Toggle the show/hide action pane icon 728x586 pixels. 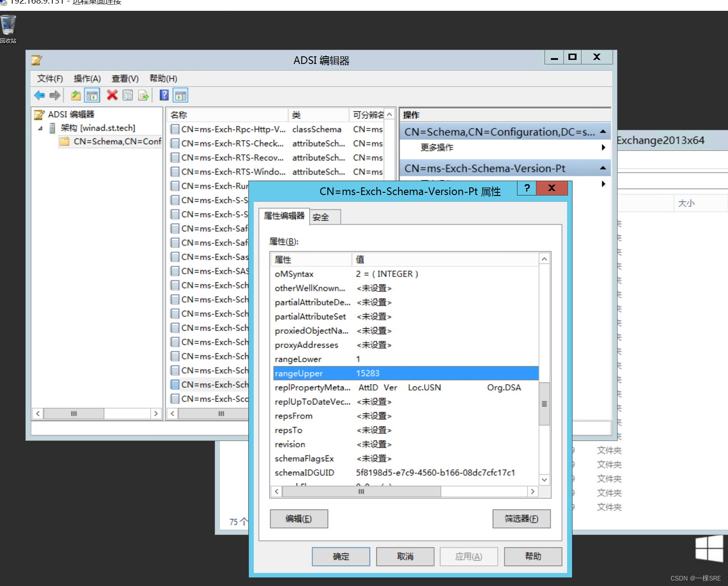181,95
